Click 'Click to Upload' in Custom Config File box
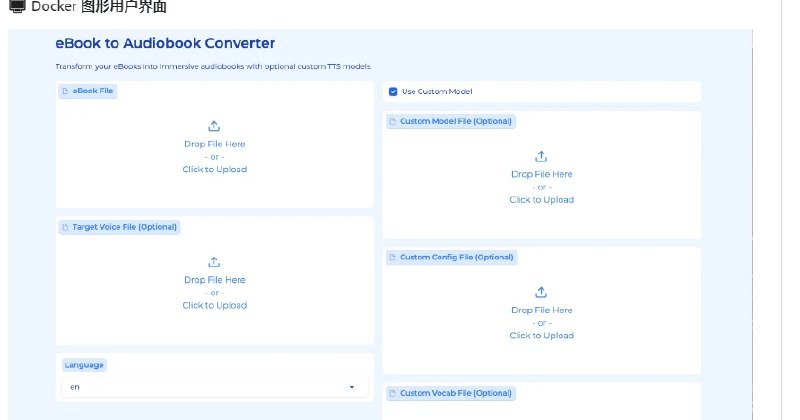The height and width of the screenshot is (420, 800). 541,335
